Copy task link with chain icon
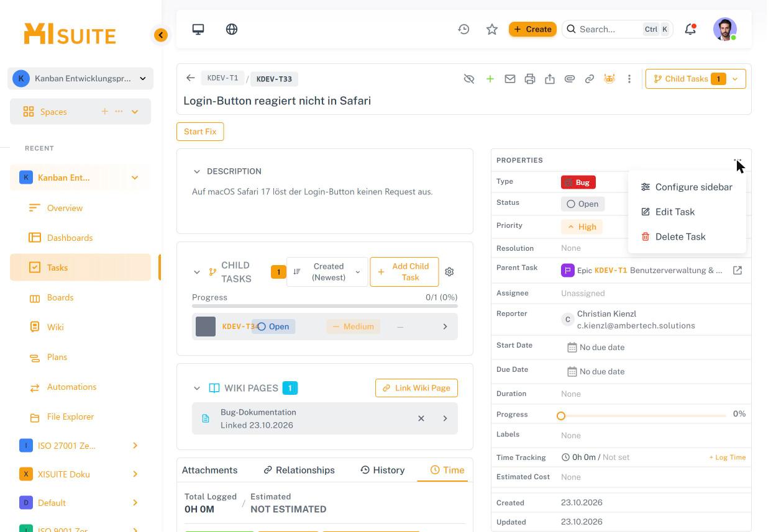The height and width of the screenshot is (532, 776). click(x=590, y=79)
